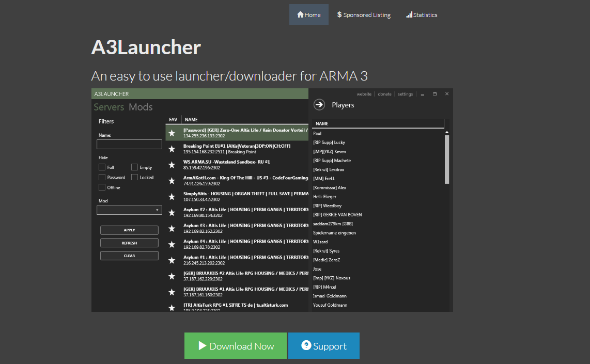The width and height of the screenshot is (590, 364).
Task: Favorite the Asylum #4 server star
Action: 172,244
